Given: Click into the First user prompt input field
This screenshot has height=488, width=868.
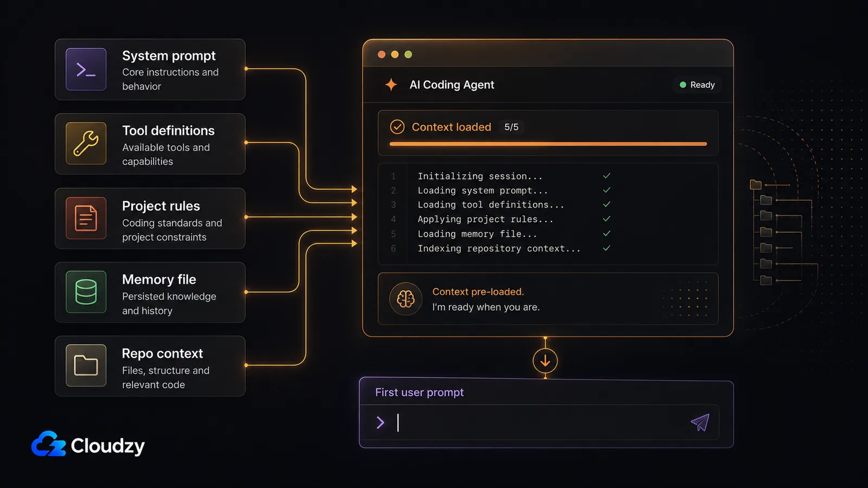Looking at the screenshot, I should coord(539,422).
